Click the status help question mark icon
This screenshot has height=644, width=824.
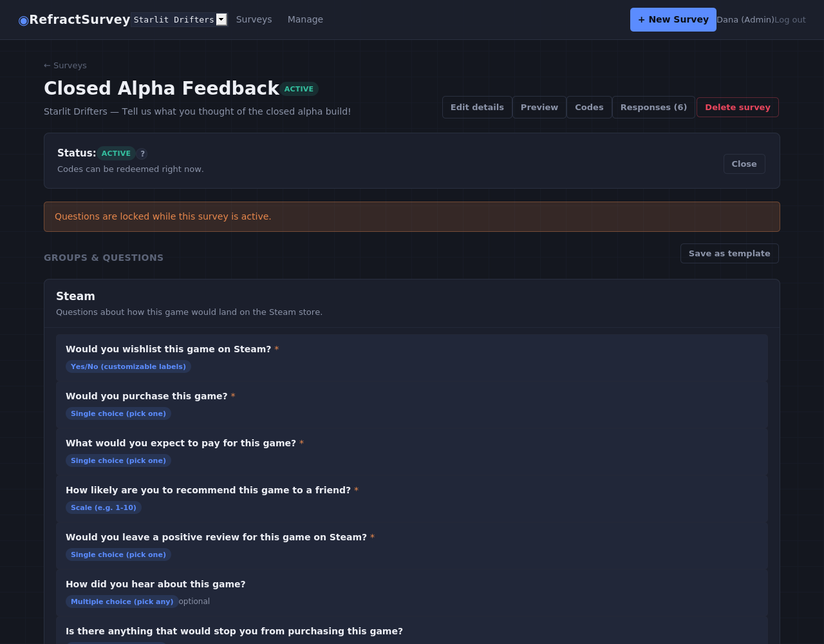click(x=142, y=154)
